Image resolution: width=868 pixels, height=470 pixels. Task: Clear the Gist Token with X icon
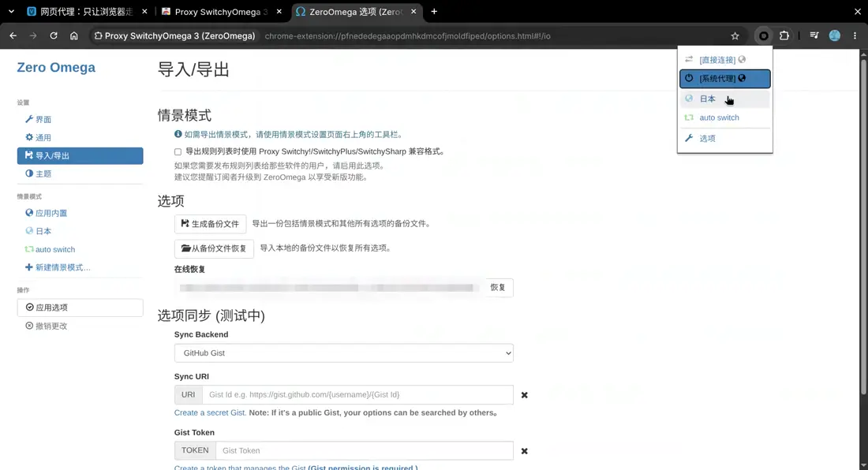524,451
